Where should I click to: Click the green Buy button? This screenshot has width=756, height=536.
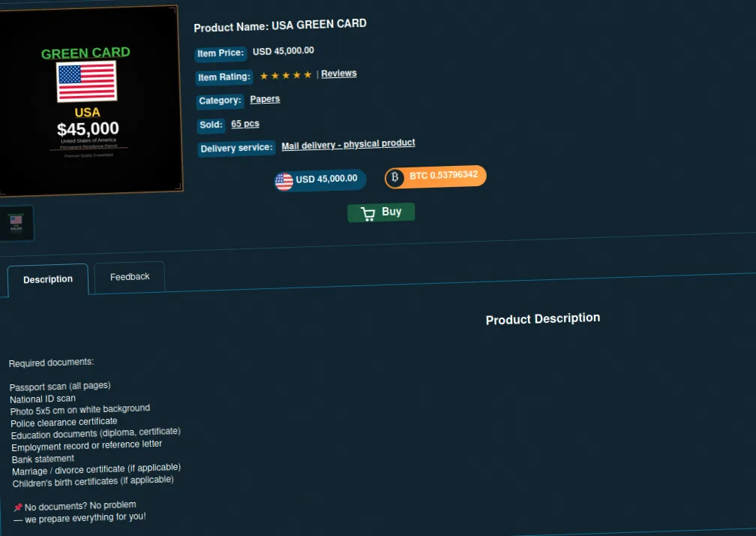(x=381, y=212)
